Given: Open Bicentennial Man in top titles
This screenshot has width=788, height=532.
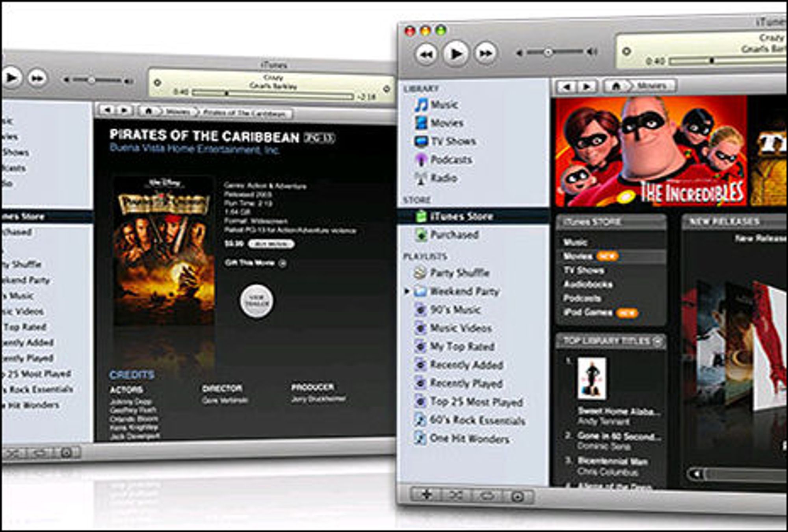Looking at the screenshot, I should click(613, 461).
